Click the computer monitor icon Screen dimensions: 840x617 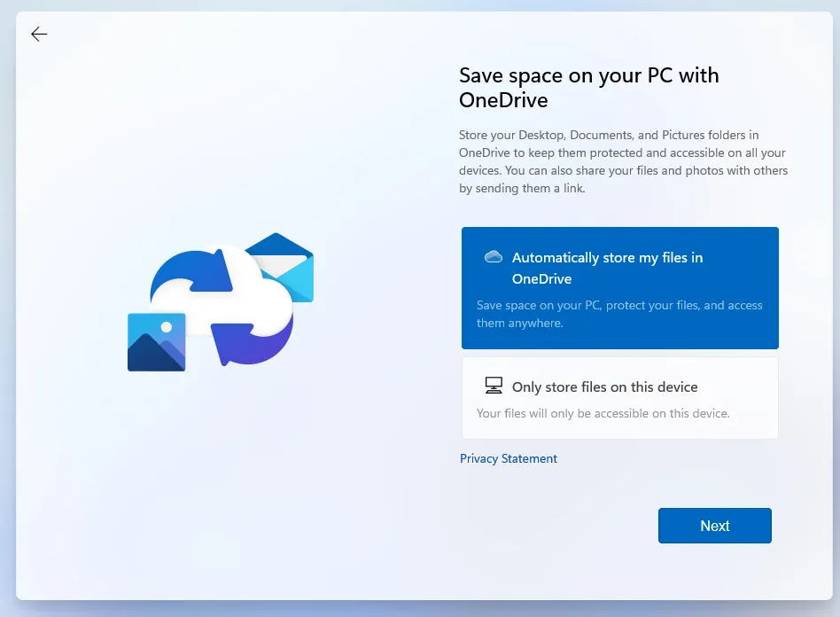point(494,386)
